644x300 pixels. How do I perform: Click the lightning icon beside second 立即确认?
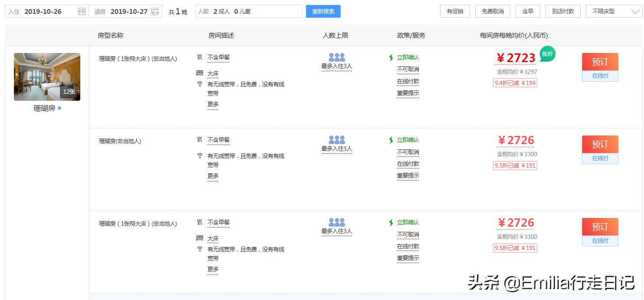click(391, 140)
